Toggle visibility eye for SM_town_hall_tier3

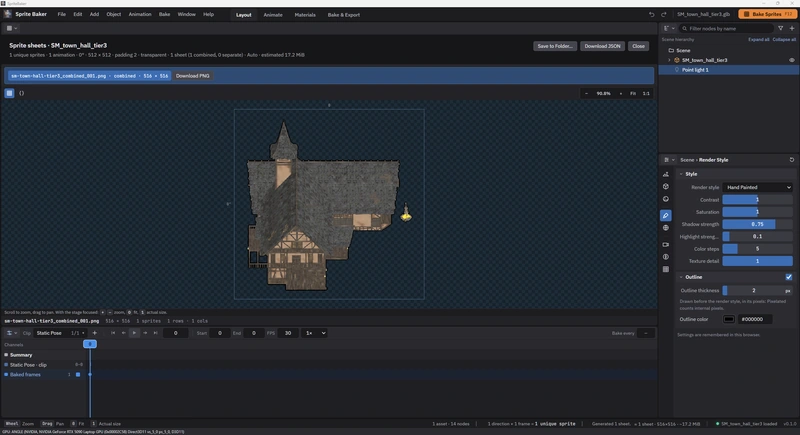pos(792,60)
